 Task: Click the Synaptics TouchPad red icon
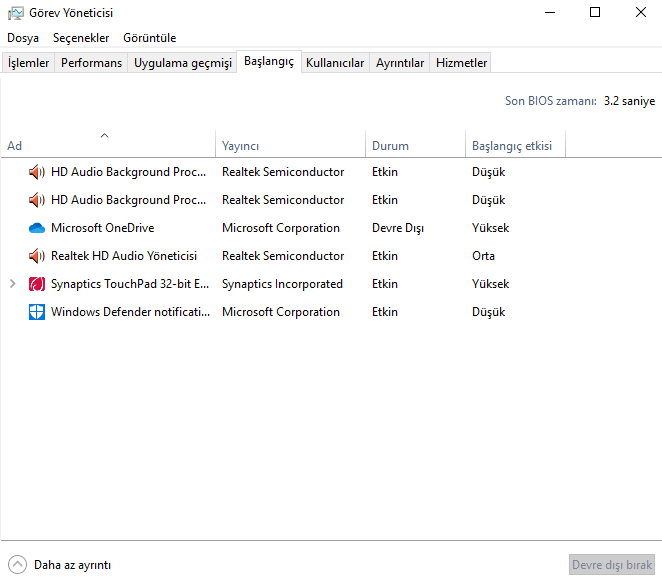coord(37,284)
